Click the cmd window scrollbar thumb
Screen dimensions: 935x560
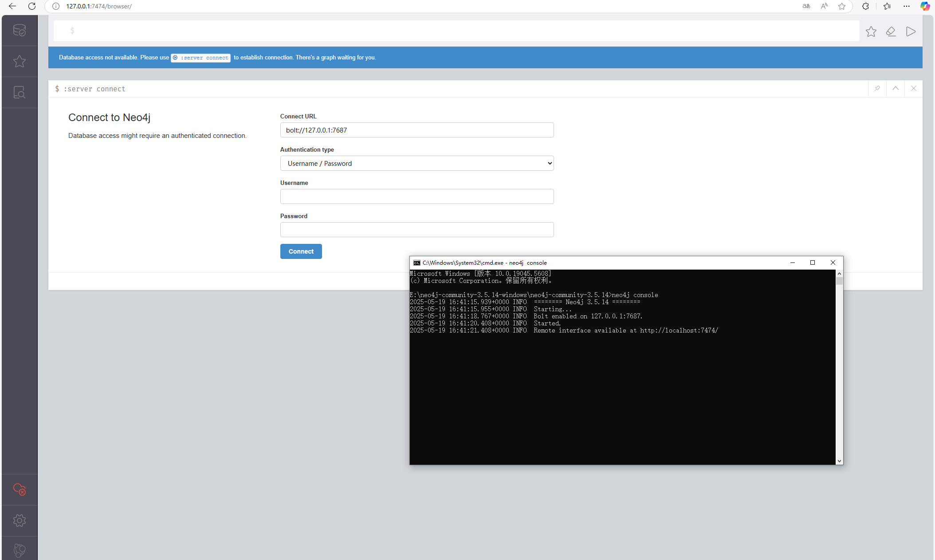(x=839, y=281)
